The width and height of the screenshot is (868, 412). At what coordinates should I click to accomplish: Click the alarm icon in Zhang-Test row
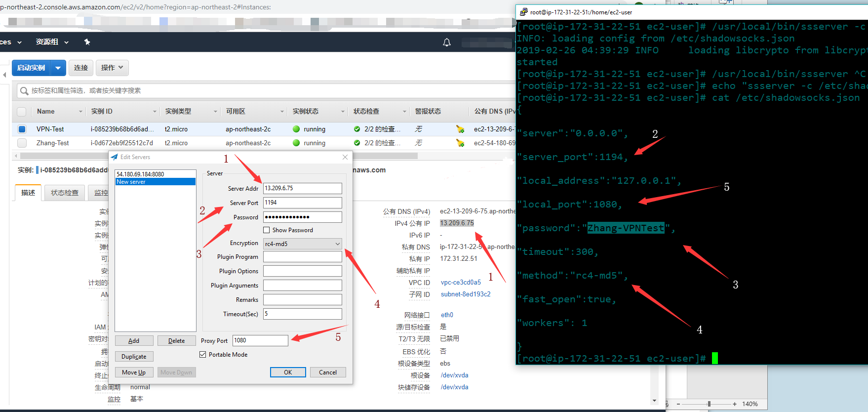[x=460, y=143]
